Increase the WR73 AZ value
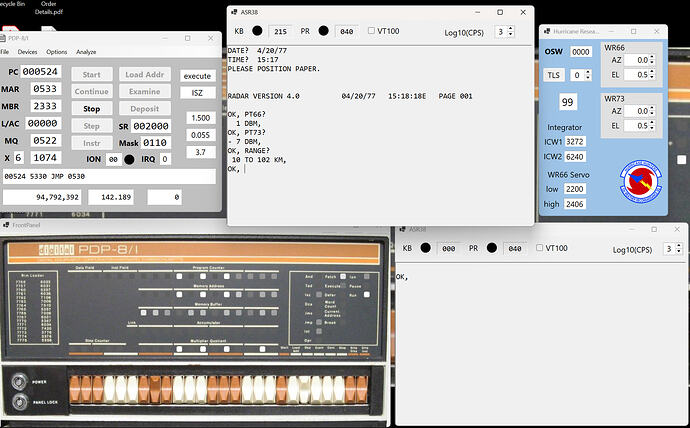690x428 pixels. pyautogui.click(x=652, y=108)
